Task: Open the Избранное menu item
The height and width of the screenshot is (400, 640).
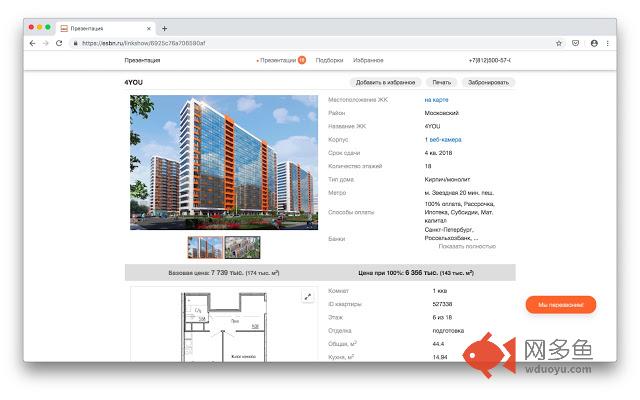Action: 368,60
